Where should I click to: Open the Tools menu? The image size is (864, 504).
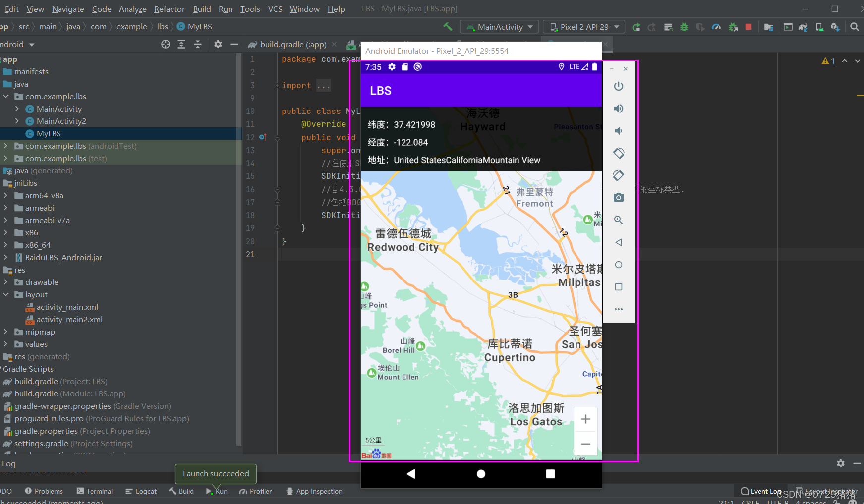[250, 9]
